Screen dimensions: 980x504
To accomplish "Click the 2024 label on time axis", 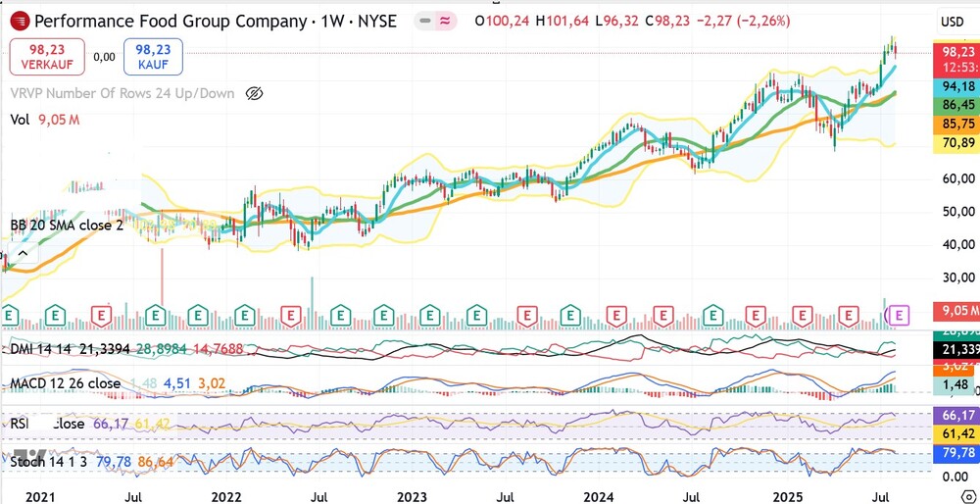I will click(599, 498).
